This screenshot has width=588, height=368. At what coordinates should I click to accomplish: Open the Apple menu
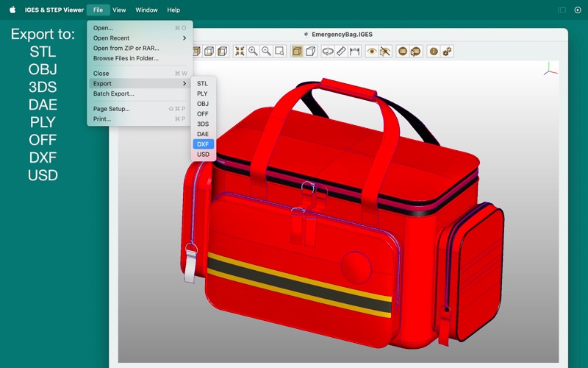pyautogui.click(x=12, y=10)
